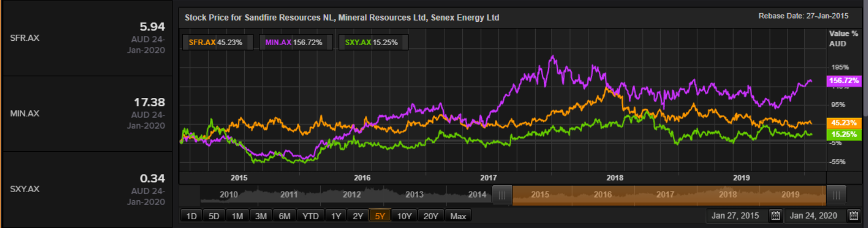
Task: Click the orange highlighted range in navigator
Action: (x=669, y=195)
